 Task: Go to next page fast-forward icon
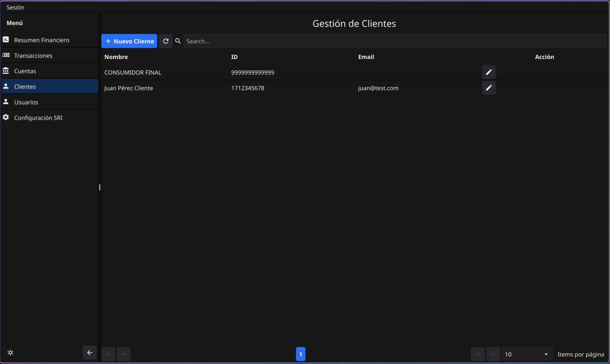click(x=478, y=354)
